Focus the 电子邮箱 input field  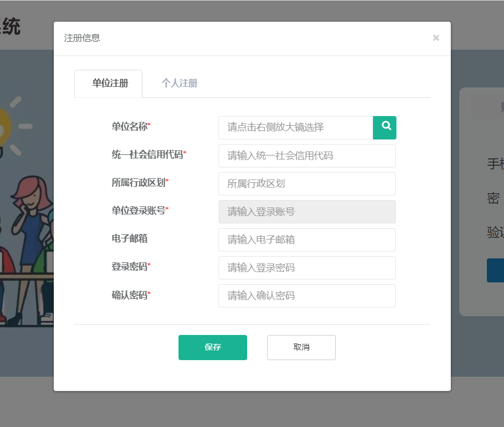coord(307,240)
